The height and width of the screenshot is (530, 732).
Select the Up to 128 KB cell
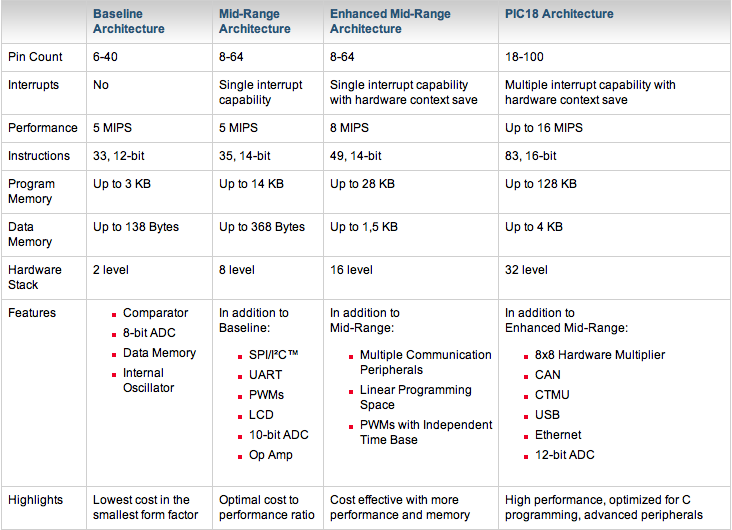[541, 184]
